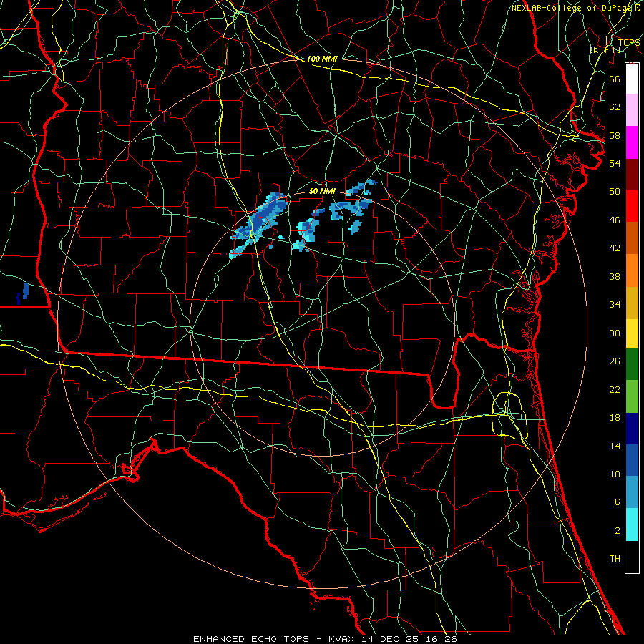This screenshot has width=644, height=644.
Task: Click the 30 legend value label
Action: coord(615,333)
